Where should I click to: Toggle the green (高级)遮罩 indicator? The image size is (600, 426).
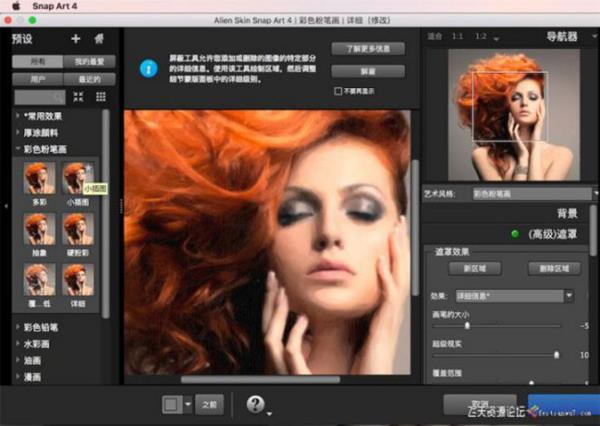click(514, 235)
